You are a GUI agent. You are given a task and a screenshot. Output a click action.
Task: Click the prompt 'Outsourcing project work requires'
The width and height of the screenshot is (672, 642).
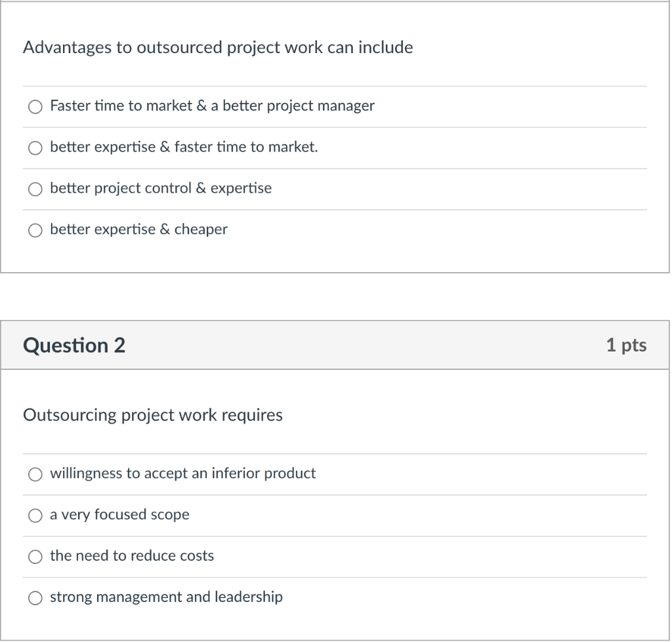click(x=153, y=414)
